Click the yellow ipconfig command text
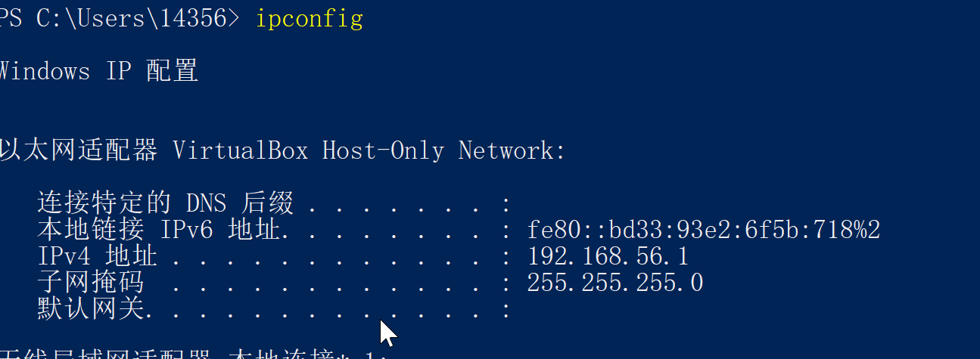Viewport: 980px width, 359px height. (x=309, y=20)
